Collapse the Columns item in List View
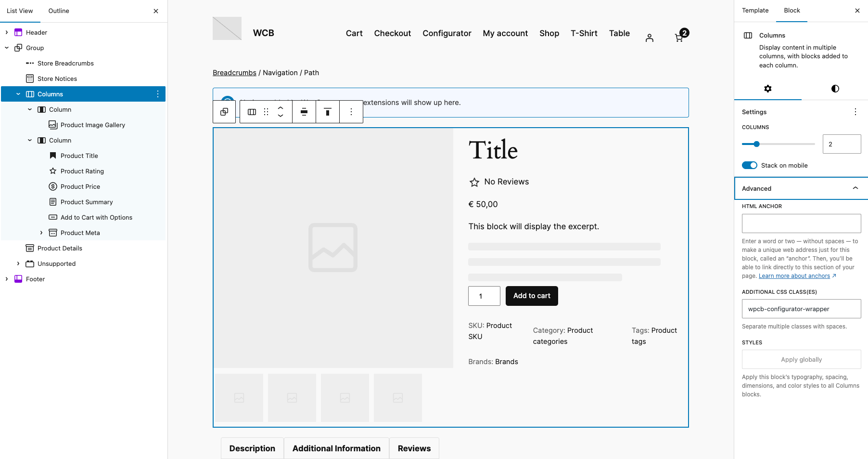The image size is (868, 459). coord(18,94)
